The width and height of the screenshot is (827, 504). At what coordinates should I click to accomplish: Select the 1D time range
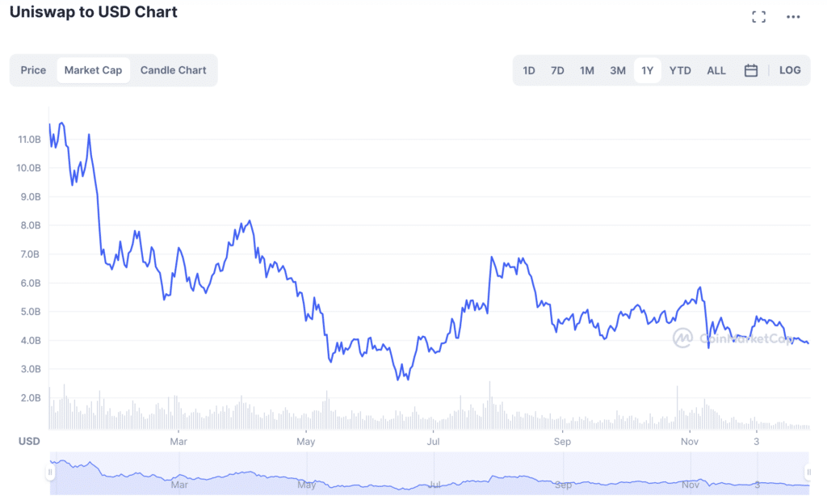(x=528, y=70)
